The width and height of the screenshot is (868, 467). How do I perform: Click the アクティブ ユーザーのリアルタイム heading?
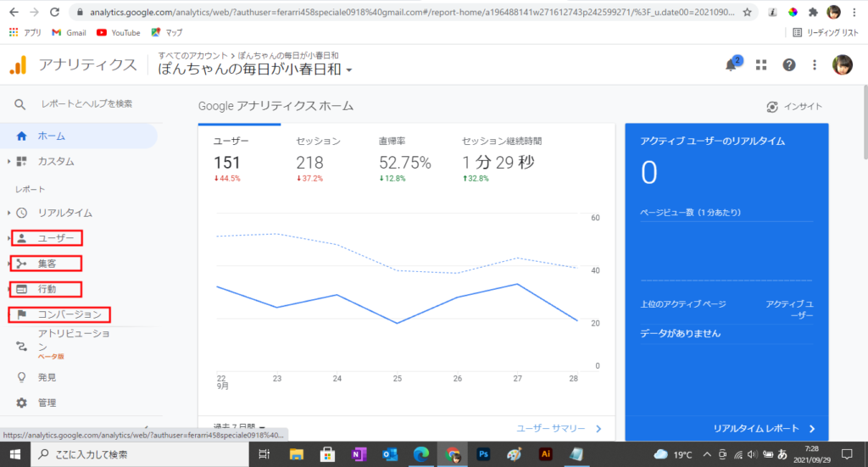click(712, 141)
